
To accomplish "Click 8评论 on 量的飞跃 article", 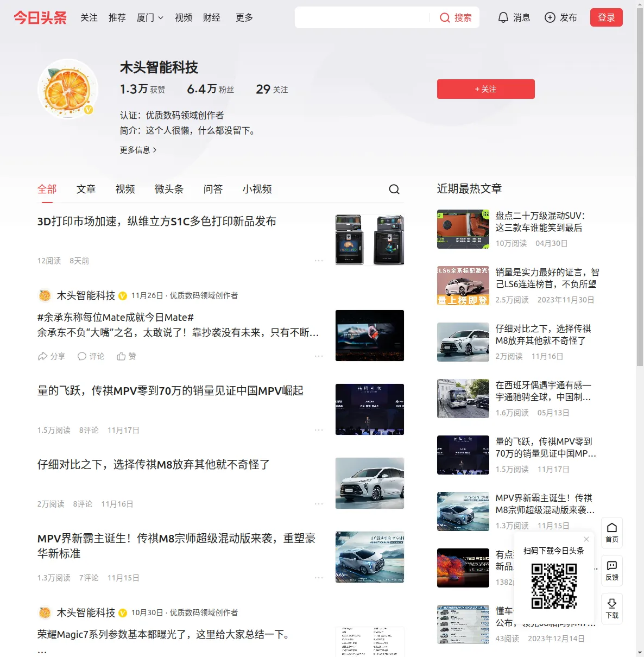I will 89,430.
